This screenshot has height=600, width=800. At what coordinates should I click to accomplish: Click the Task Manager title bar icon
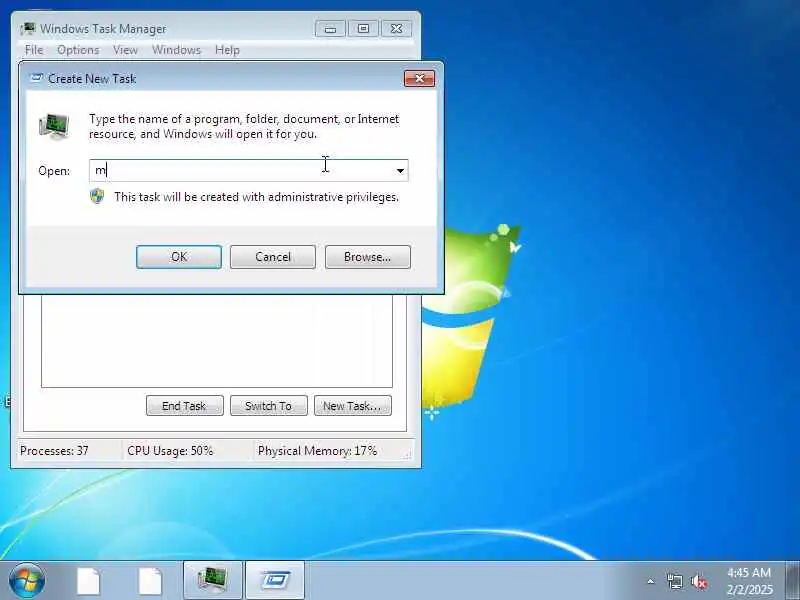(28, 29)
